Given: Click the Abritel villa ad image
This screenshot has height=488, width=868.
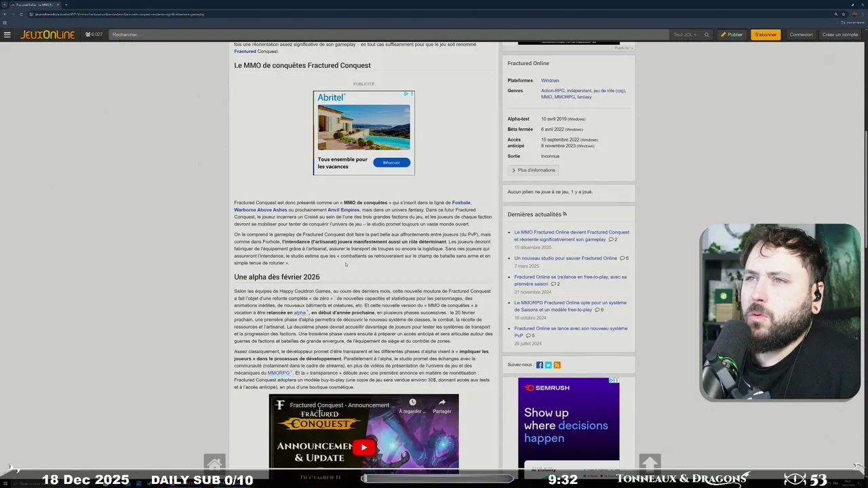Looking at the screenshot, I should click(363, 127).
